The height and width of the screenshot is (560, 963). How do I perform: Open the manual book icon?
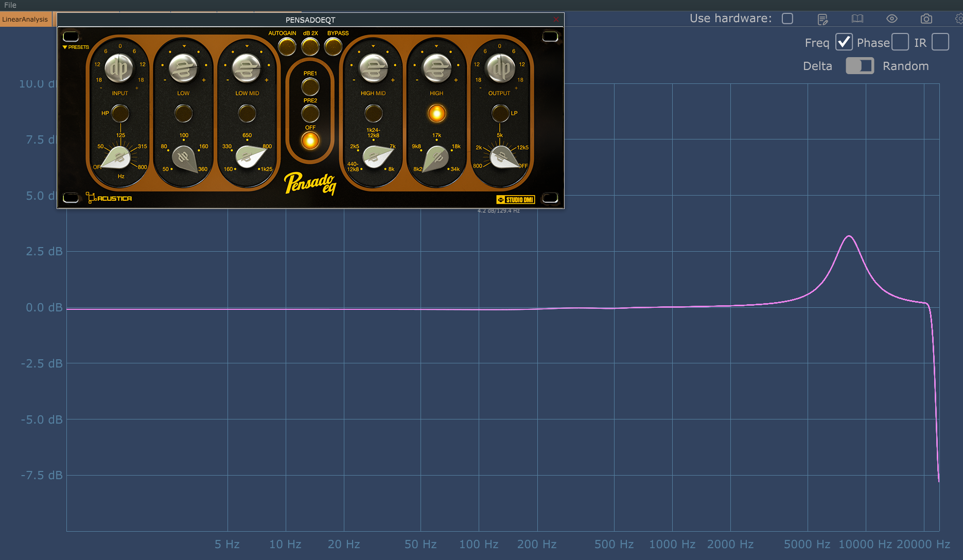pyautogui.click(x=857, y=19)
